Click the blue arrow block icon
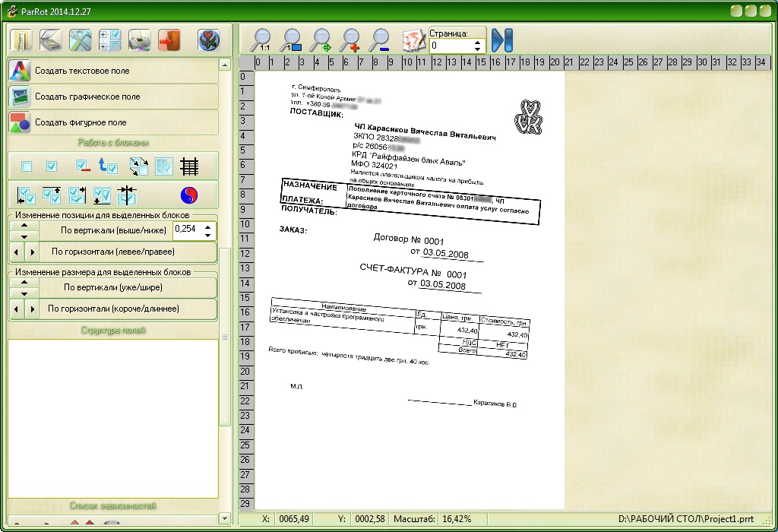This screenshot has width=778, height=532. pos(108,166)
